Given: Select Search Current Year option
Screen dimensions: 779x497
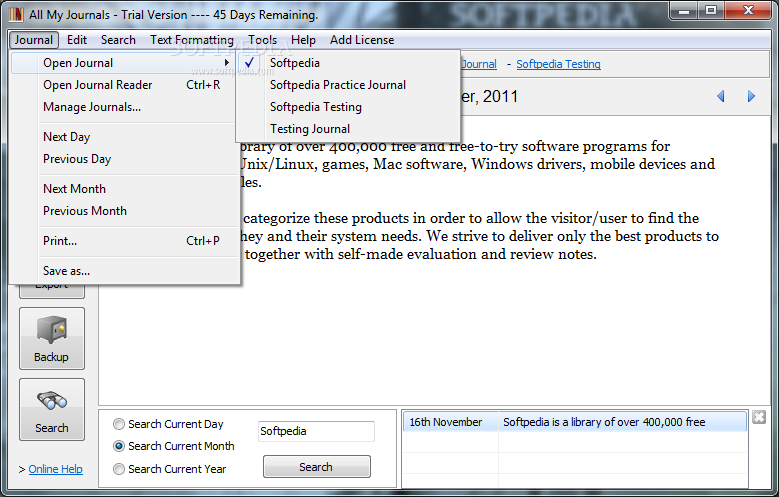Looking at the screenshot, I should point(119,469).
